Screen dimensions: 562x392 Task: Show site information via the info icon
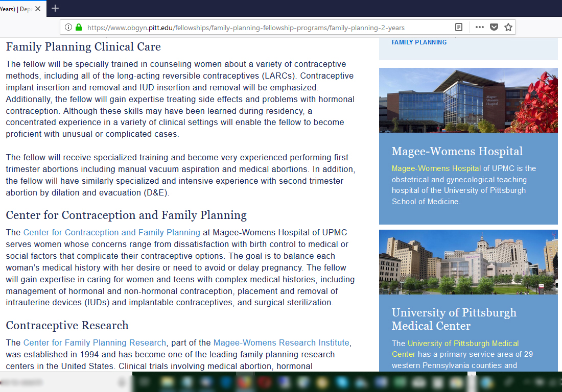(x=68, y=27)
